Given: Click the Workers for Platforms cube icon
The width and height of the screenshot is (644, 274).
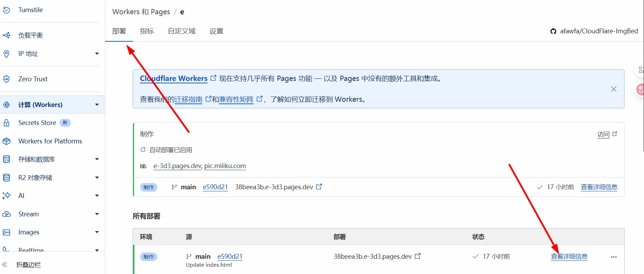Looking at the screenshot, I should tap(6, 141).
